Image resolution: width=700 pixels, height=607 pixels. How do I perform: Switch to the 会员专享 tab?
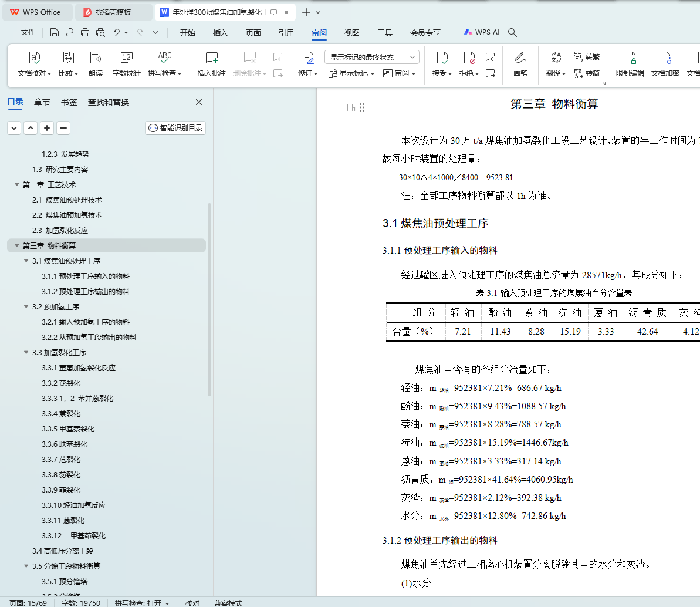pyautogui.click(x=425, y=33)
